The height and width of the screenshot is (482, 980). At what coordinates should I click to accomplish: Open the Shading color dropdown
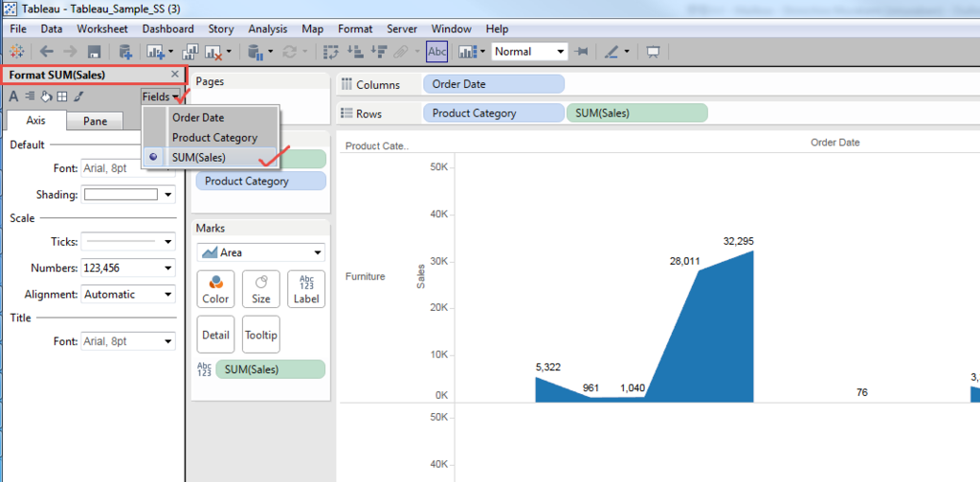tap(168, 195)
